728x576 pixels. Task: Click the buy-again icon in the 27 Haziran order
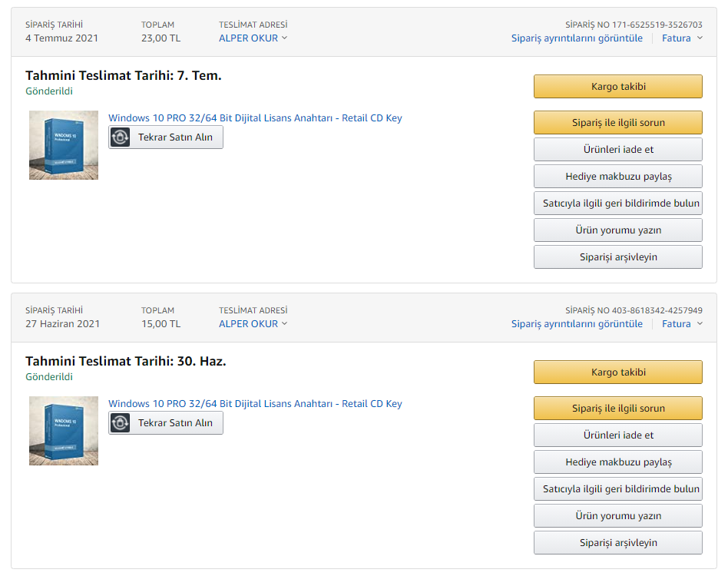tap(121, 423)
